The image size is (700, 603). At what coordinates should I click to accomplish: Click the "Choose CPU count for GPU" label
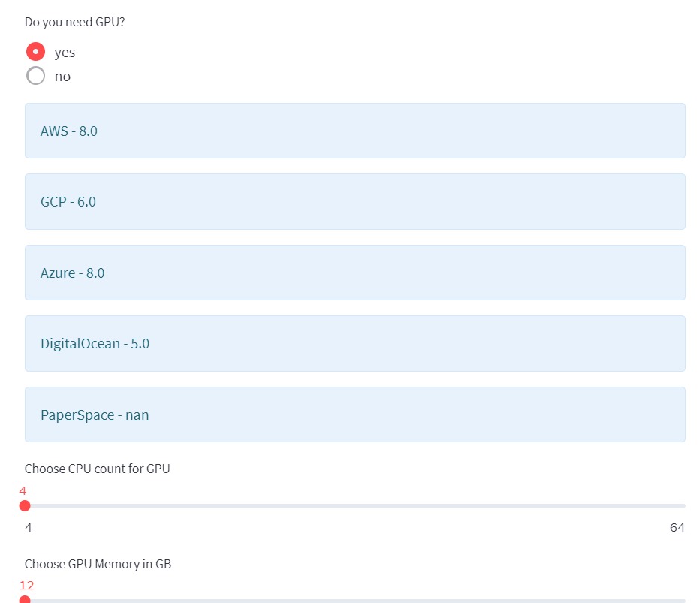pos(98,469)
